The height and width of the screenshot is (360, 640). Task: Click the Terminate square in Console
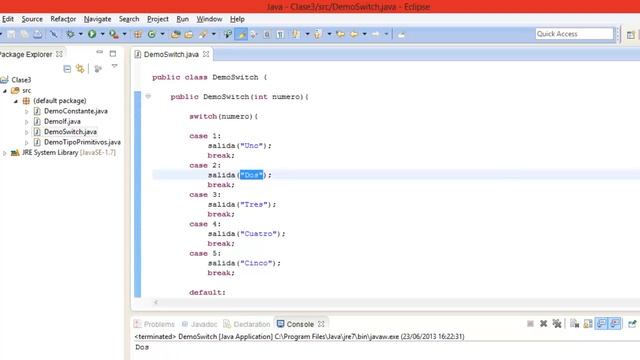click(x=530, y=324)
